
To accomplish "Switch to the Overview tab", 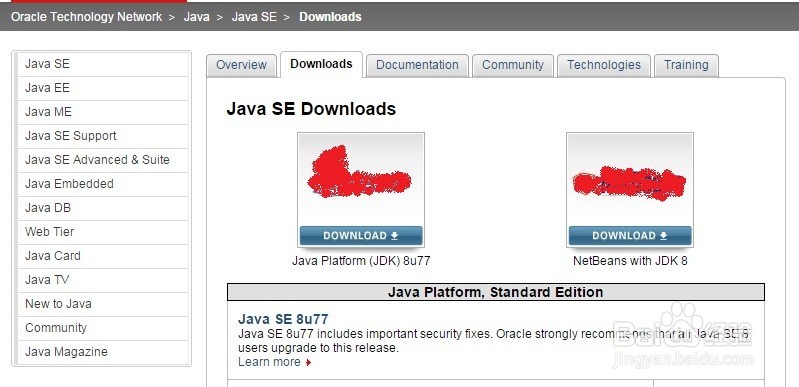I will tap(242, 65).
